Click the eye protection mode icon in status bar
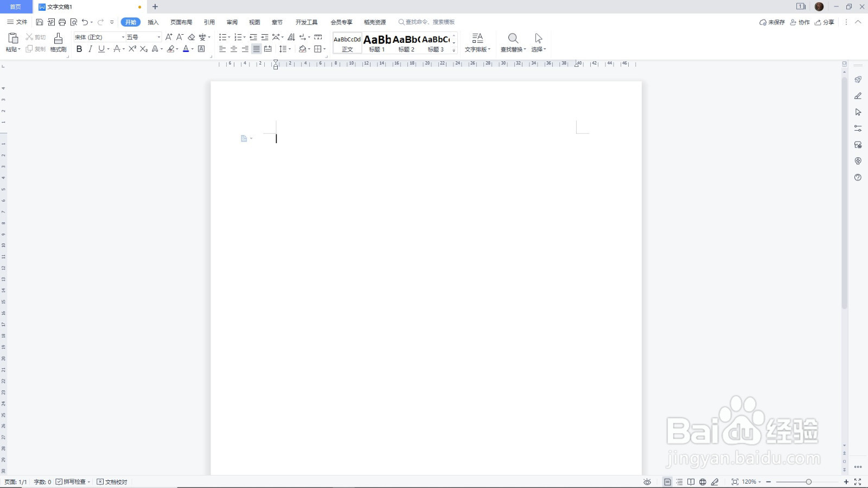Image resolution: width=868 pixels, height=488 pixels. pyautogui.click(x=647, y=481)
